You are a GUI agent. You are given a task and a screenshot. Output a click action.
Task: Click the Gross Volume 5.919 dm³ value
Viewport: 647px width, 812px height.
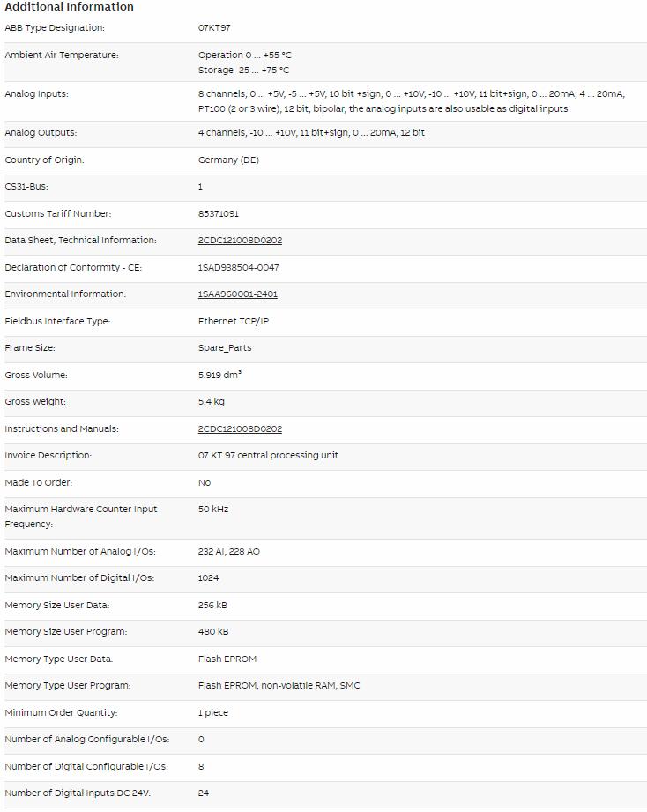[219, 375]
